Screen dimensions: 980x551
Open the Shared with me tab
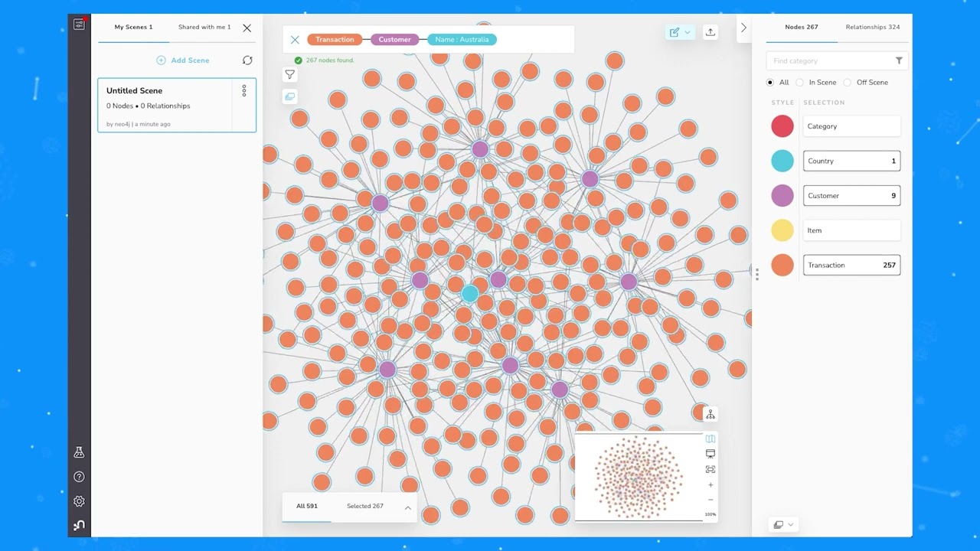pos(204,27)
